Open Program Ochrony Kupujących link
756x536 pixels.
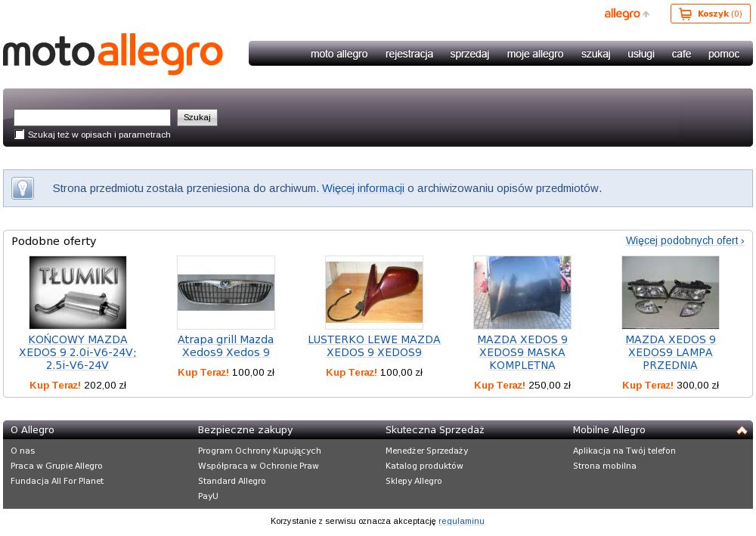pyautogui.click(x=259, y=451)
